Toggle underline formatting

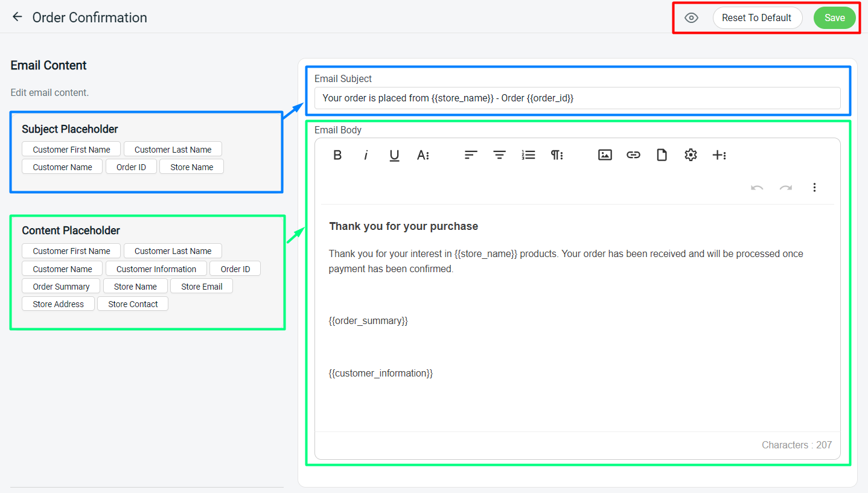(x=394, y=155)
